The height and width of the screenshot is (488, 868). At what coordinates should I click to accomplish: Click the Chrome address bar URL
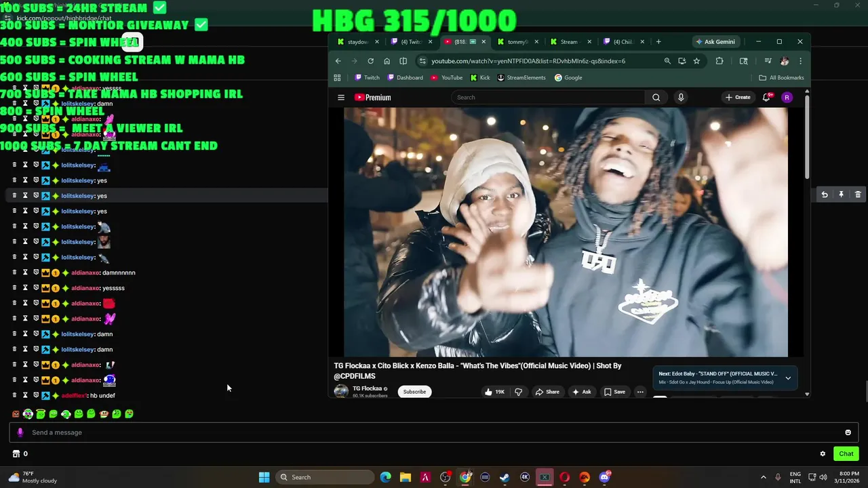coord(528,61)
